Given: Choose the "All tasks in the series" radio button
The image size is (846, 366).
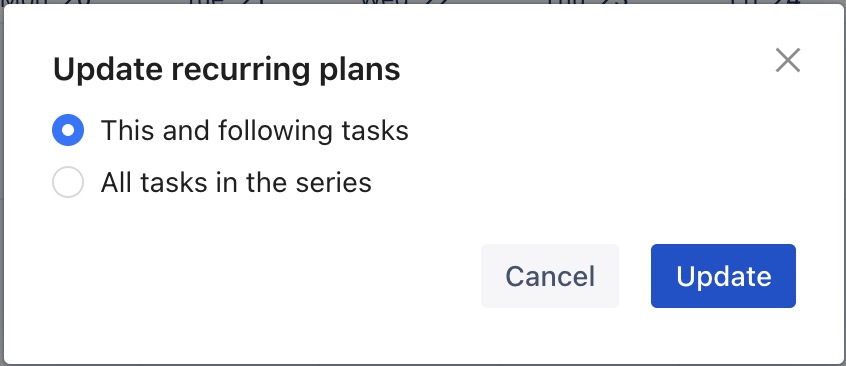Looking at the screenshot, I should (68, 182).
